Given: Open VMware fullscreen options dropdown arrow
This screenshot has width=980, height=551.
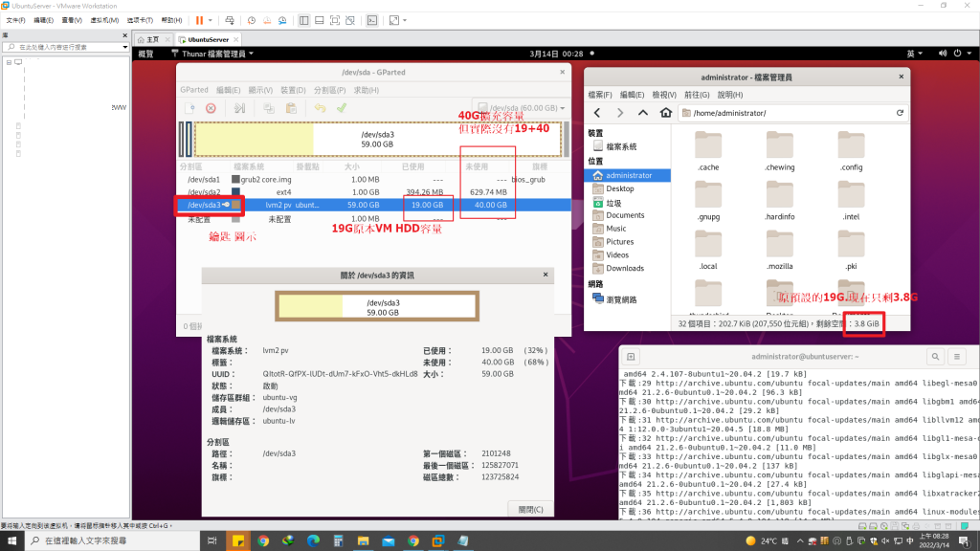Looking at the screenshot, I should (x=405, y=21).
